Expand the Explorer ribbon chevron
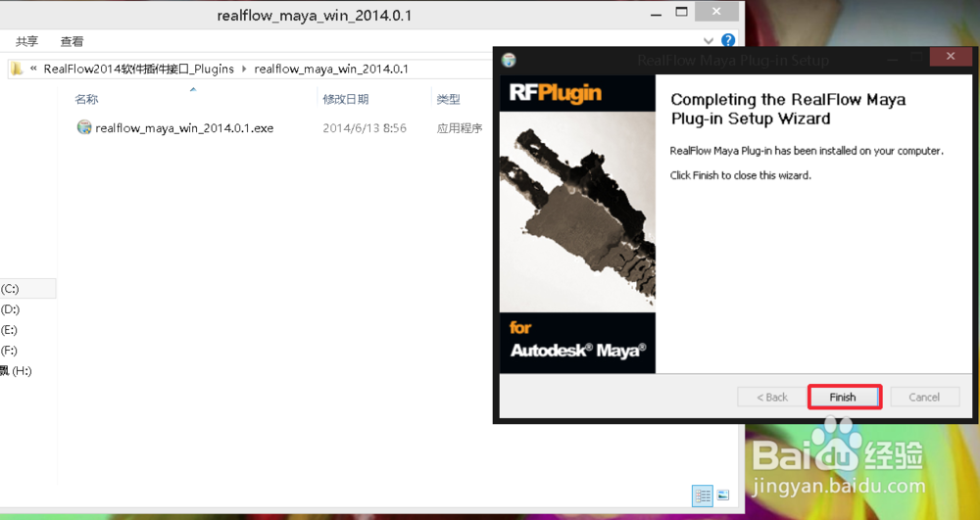This screenshot has width=980, height=520. point(709,41)
